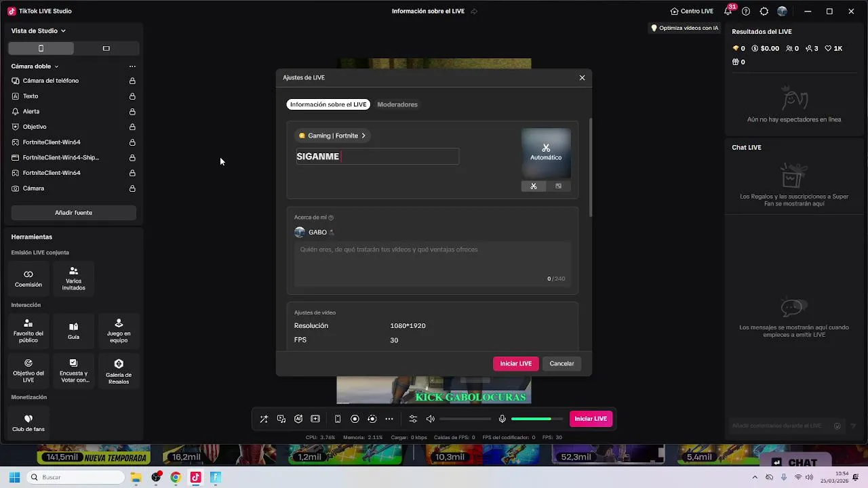Open the audio mixer settings icon

coord(413,419)
